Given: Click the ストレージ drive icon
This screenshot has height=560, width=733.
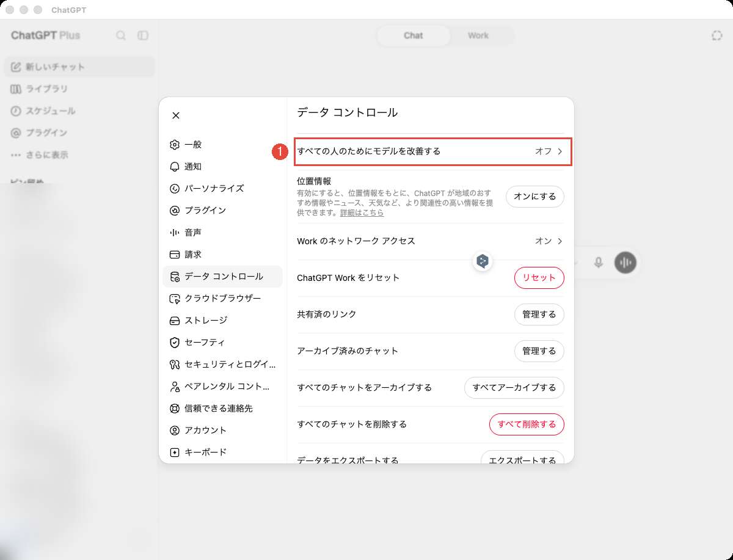Looking at the screenshot, I should click(175, 321).
